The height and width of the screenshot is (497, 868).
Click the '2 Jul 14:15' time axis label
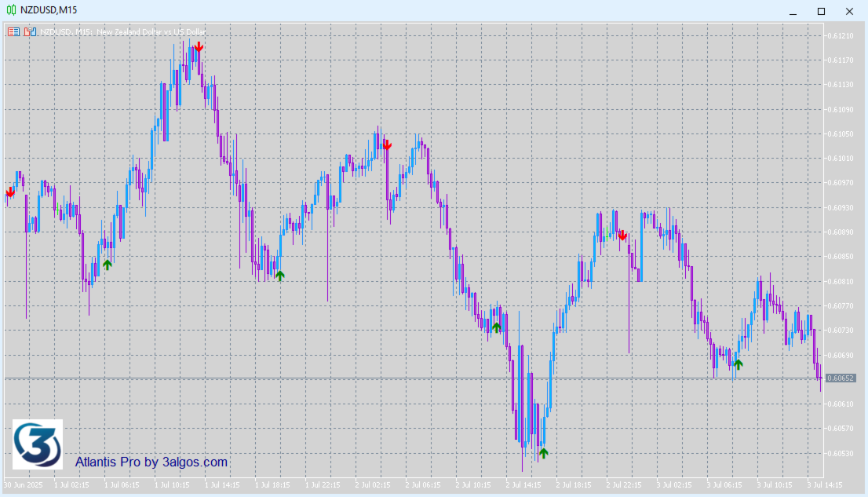[x=523, y=484]
